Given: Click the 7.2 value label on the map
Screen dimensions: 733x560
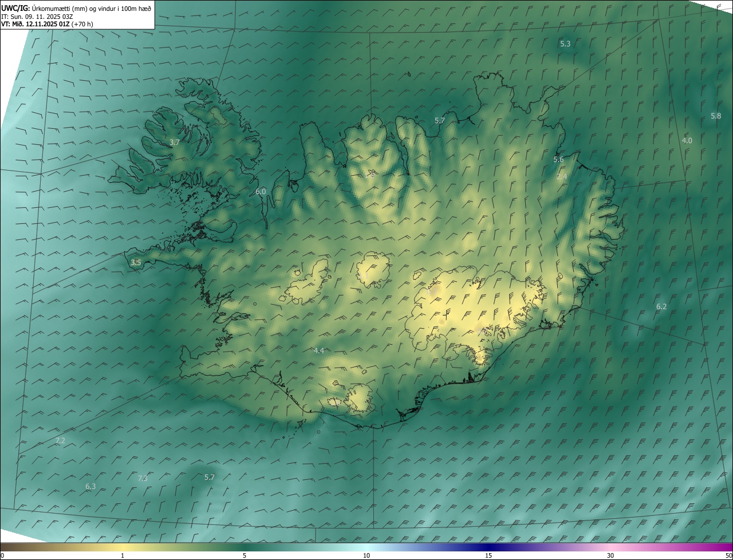Looking at the screenshot, I should click(x=60, y=440).
